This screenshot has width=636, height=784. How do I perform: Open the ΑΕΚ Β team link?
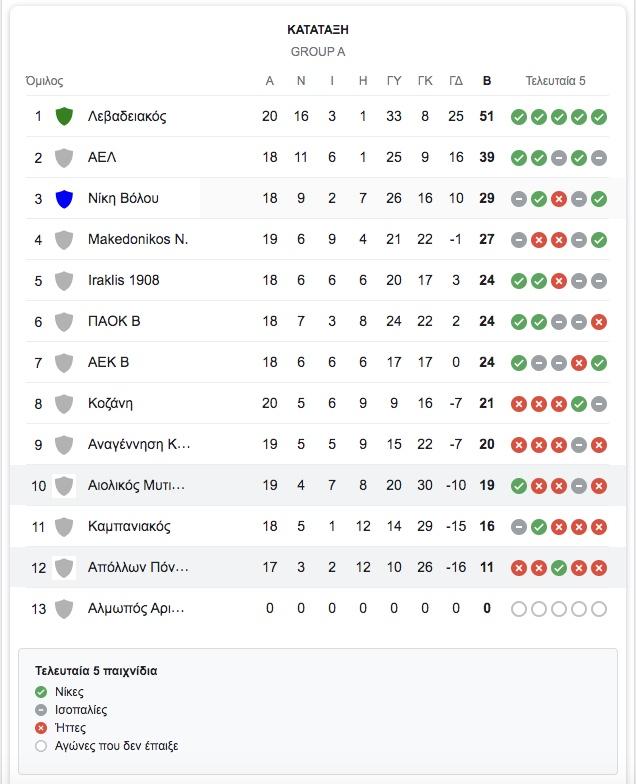point(108,362)
